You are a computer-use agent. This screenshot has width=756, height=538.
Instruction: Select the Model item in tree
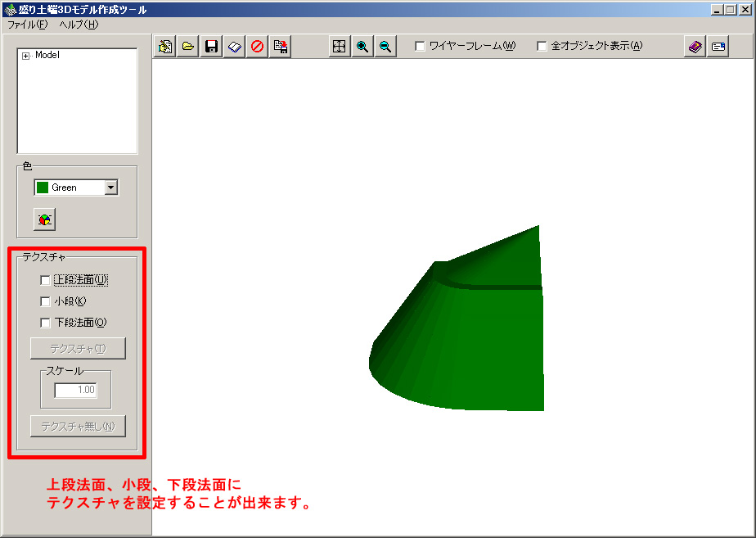tap(47, 55)
